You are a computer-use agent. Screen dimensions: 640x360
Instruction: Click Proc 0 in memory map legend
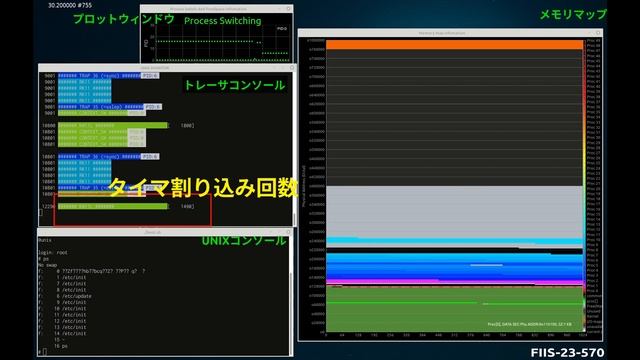point(593,291)
